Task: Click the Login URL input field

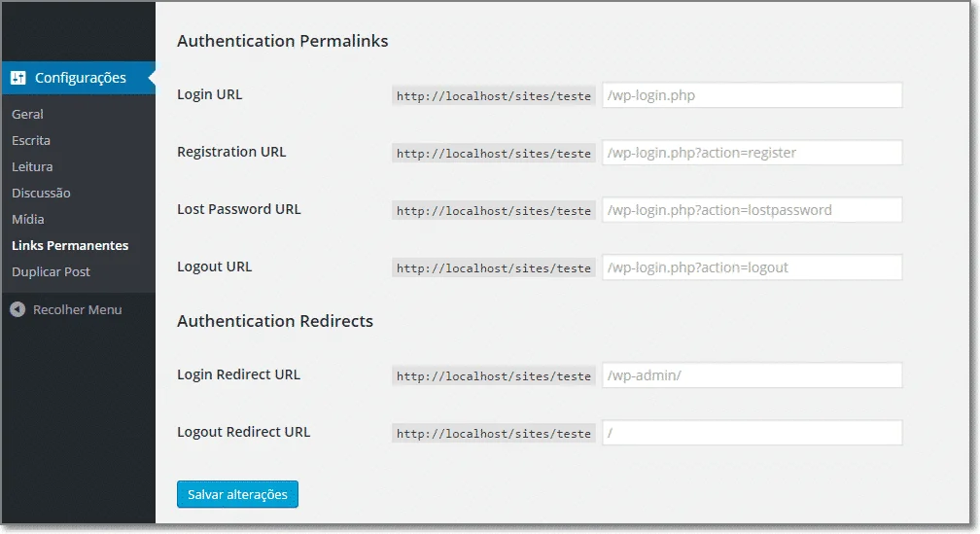Action: point(752,95)
